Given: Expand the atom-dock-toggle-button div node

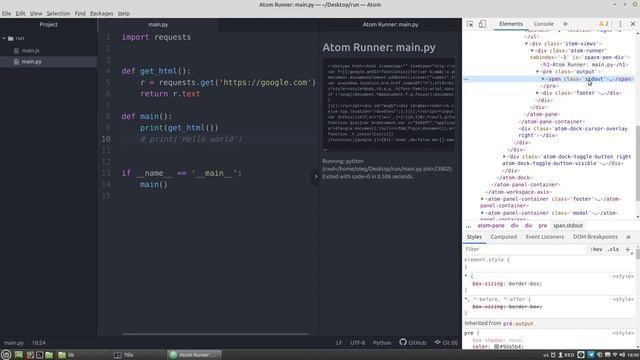Looking at the screenshot, I should click(x=504, y=156).
